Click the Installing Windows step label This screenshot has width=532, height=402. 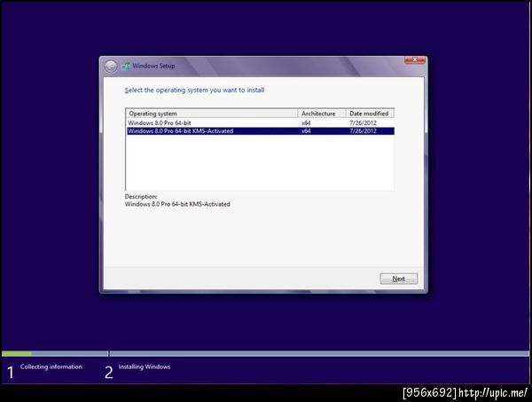tap(145, 367)
